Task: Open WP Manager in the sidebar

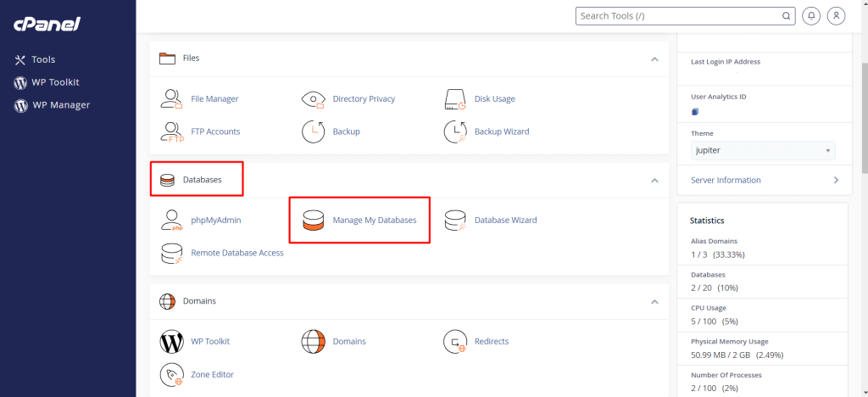Action: [60, 104]
